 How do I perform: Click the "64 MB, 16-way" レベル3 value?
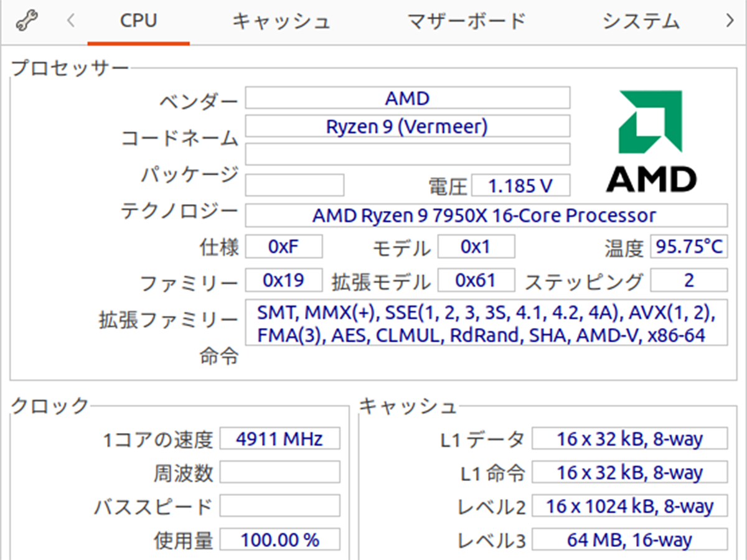coord(629,539)
